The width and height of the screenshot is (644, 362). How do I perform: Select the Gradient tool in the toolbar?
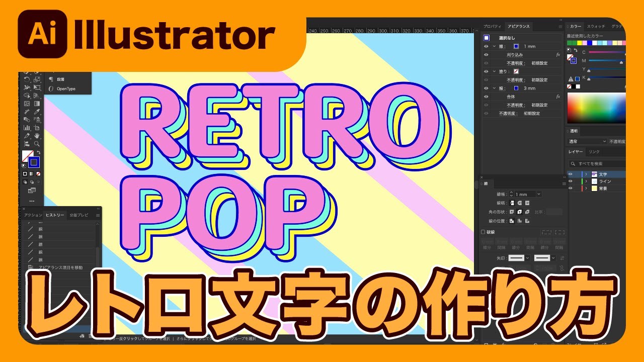(x=37, y=104)
